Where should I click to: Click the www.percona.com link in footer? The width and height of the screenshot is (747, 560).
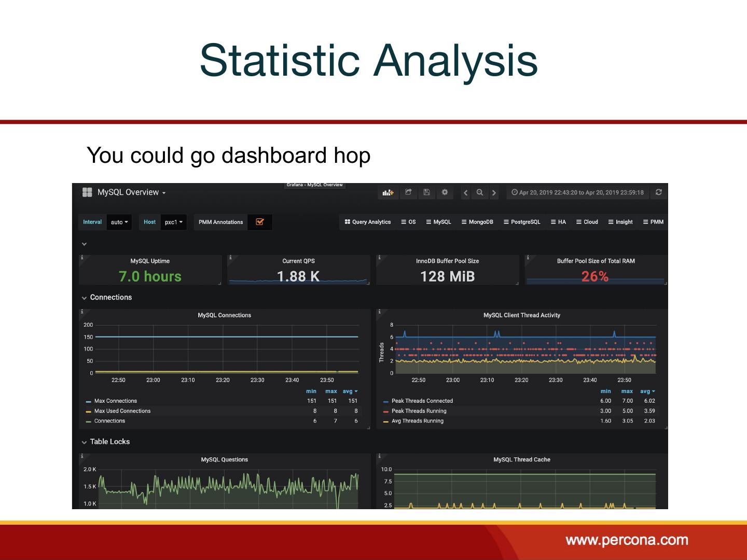pos(627,540)
